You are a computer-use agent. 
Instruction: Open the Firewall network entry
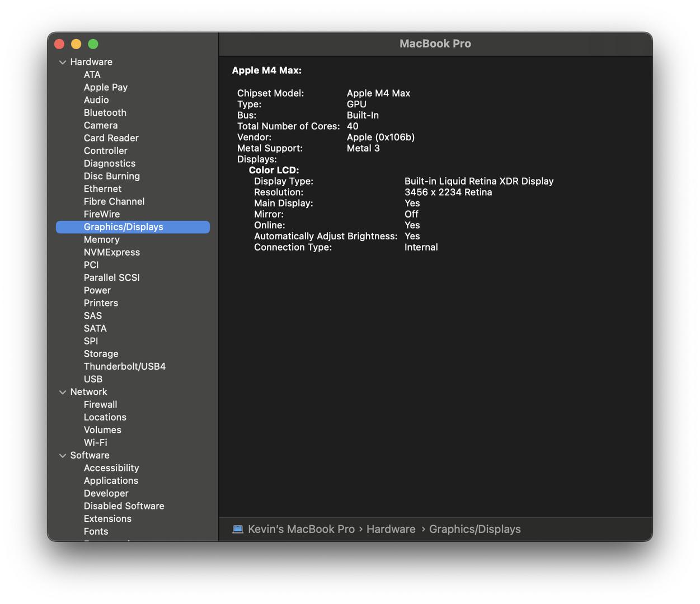pos(100,404)
